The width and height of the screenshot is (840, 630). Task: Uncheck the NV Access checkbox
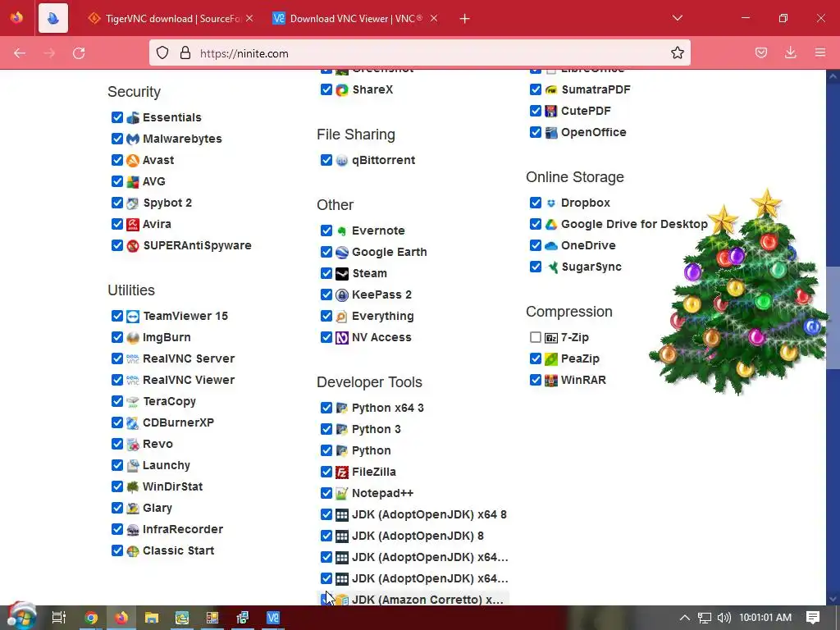click(326, 337)
